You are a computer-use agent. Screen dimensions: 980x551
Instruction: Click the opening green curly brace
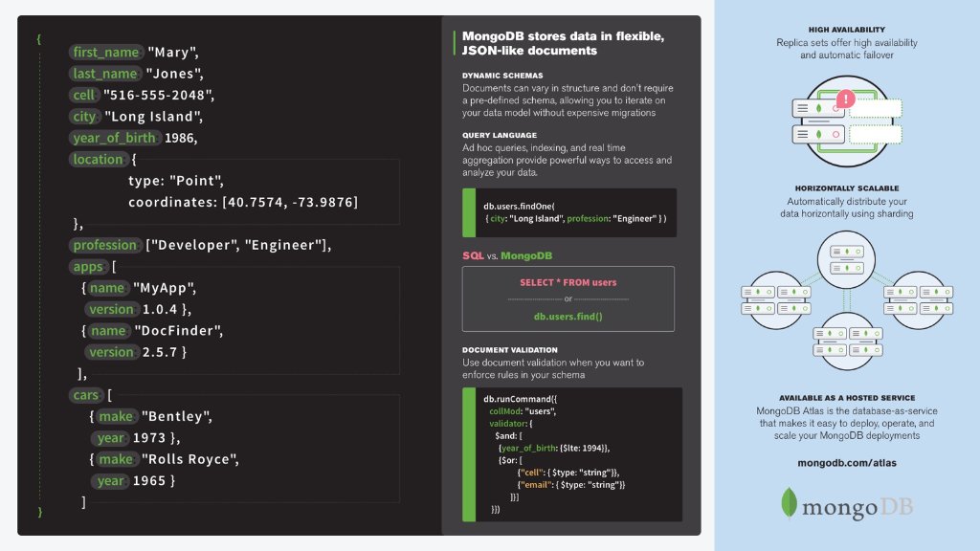[x=38, y=38]
